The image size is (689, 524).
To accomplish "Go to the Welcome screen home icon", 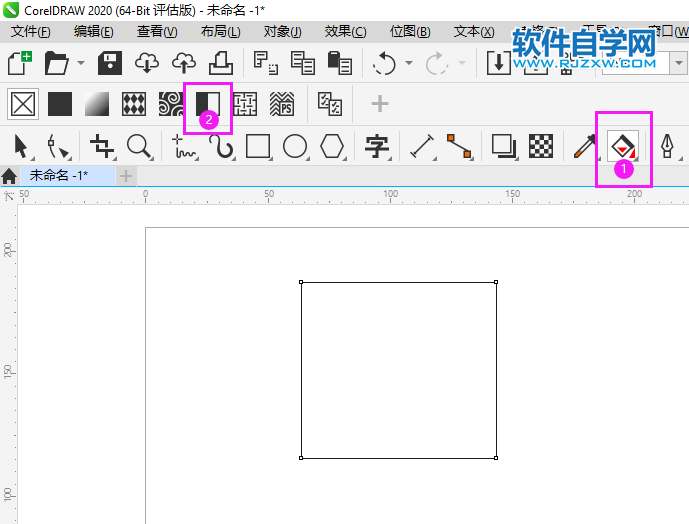I will pyautogui.click(x=9, y=176).
